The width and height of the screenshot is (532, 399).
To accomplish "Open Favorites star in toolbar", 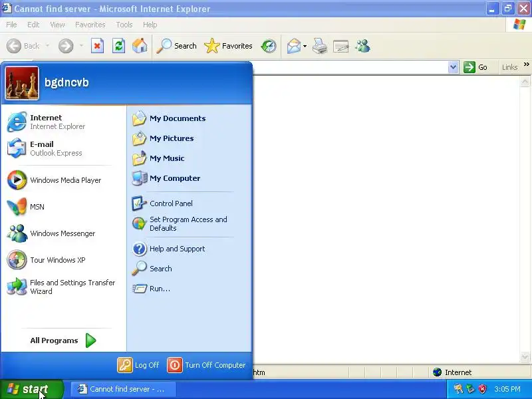I will (x=228, y=46).
